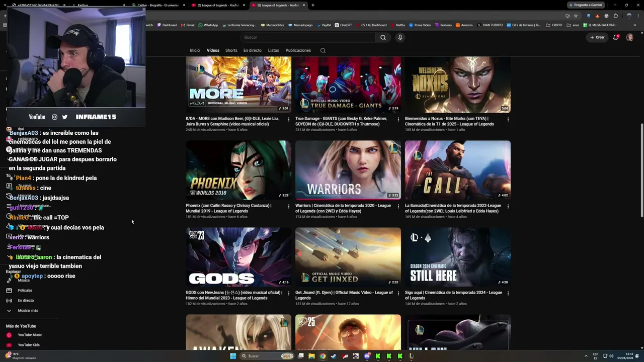
Task: Open the PayPal bookmark
Action: tap(324, 25)
